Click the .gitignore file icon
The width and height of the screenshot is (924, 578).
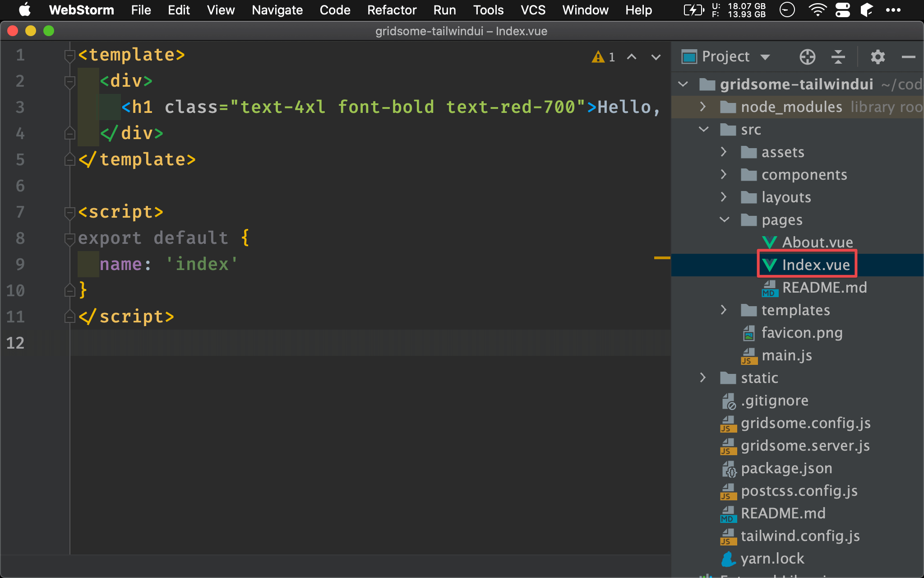[729, 401]
